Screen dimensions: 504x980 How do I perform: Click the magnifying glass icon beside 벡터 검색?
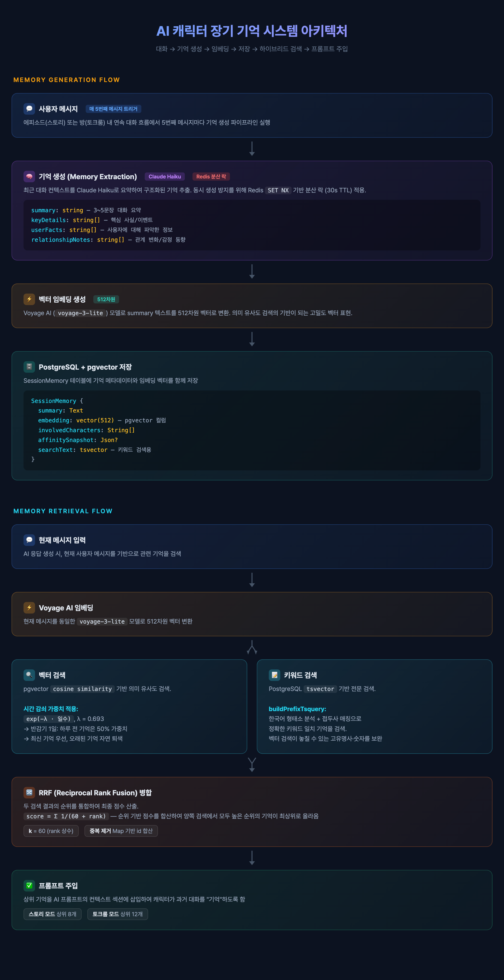point(29,675)
